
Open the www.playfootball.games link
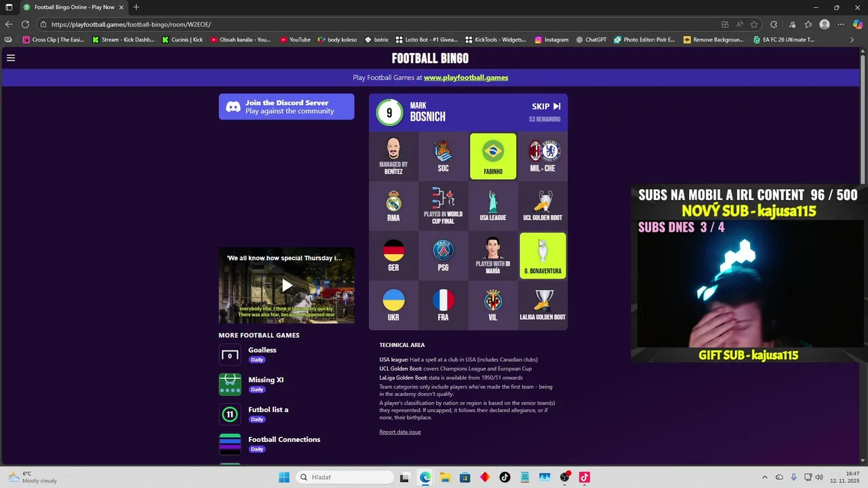(x=466, y=77)
